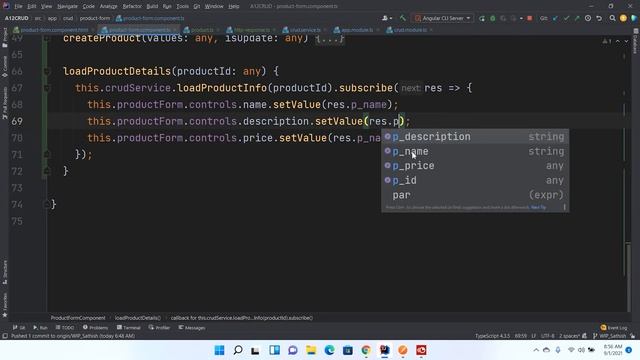Viewport: 640px width, 360px height.
Task: Open File Explorer from the taskbar
Action: (311, 350)
